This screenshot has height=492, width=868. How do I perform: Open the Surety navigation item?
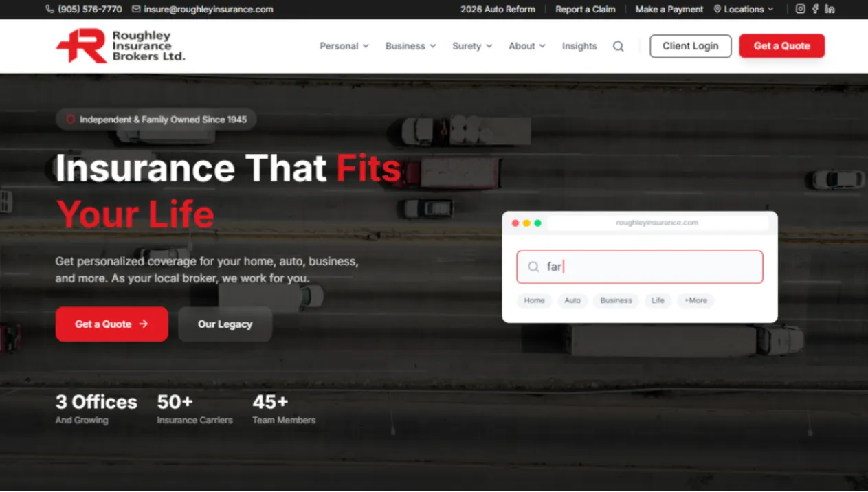pos(467,46)
